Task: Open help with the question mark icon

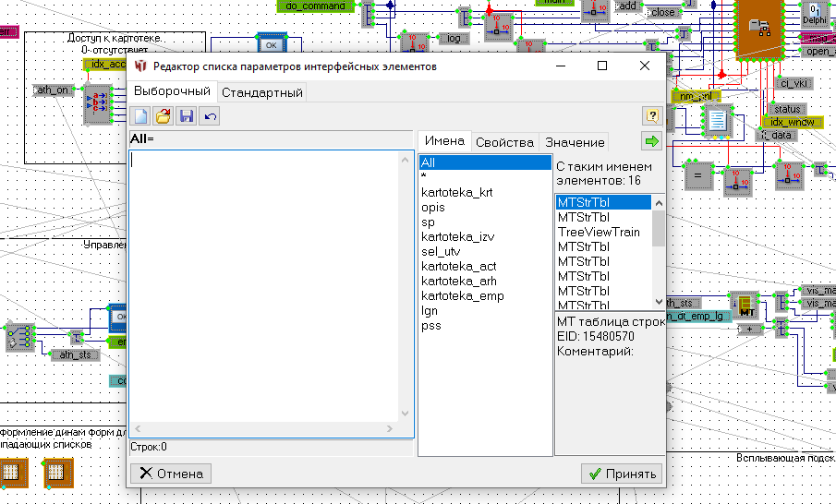Action: pos(652,115)
